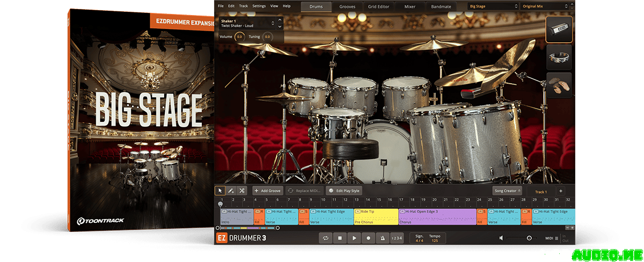Toggle loop playback

click(325, 237)
